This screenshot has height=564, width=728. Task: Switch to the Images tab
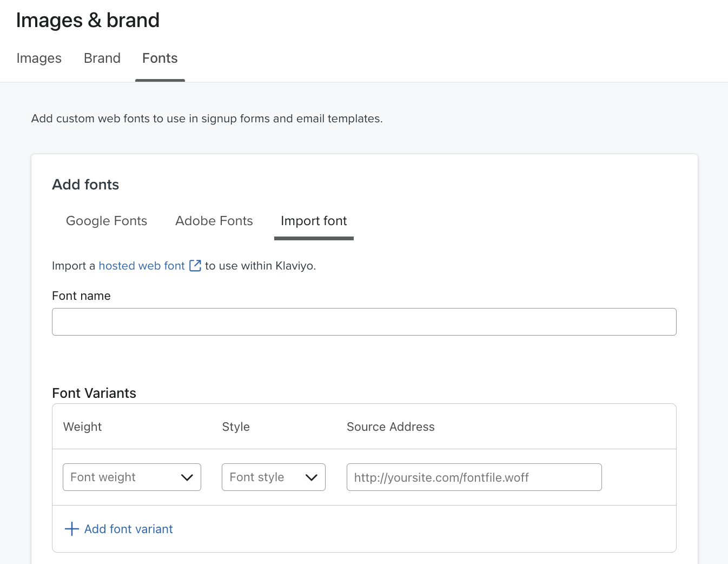tap(38, 58)
